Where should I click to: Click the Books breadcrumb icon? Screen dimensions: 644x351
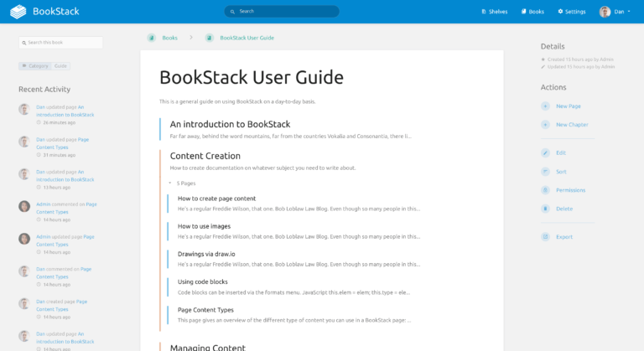pos(152,38)
